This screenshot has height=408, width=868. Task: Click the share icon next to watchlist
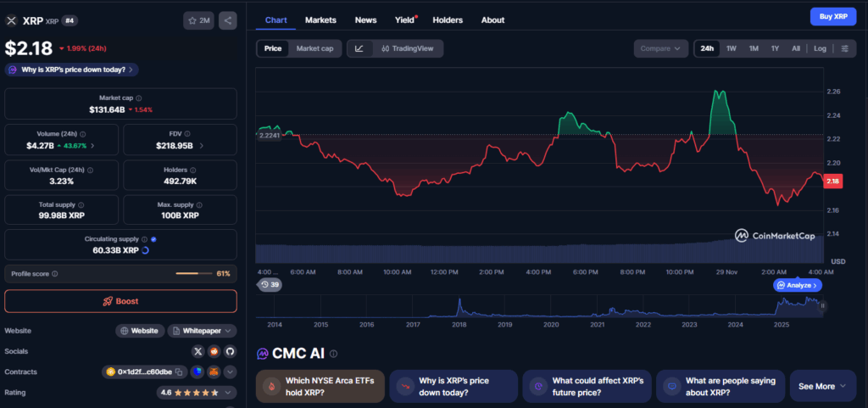pyautogui.click(x=227, y=20)
